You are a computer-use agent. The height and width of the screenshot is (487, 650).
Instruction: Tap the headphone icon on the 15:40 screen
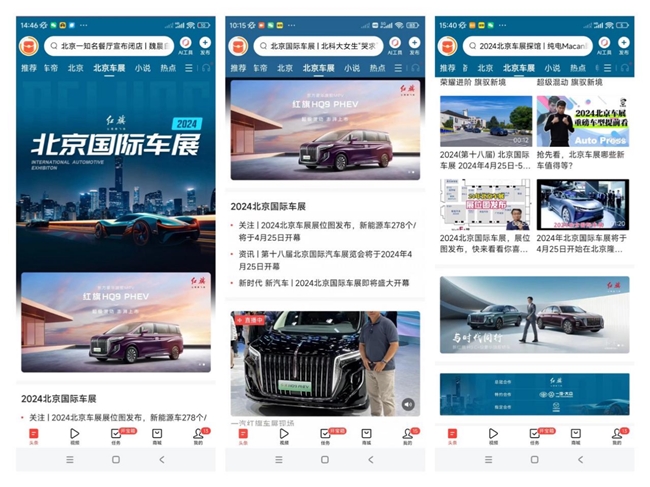pyautogui.click(x=625, y=68)
